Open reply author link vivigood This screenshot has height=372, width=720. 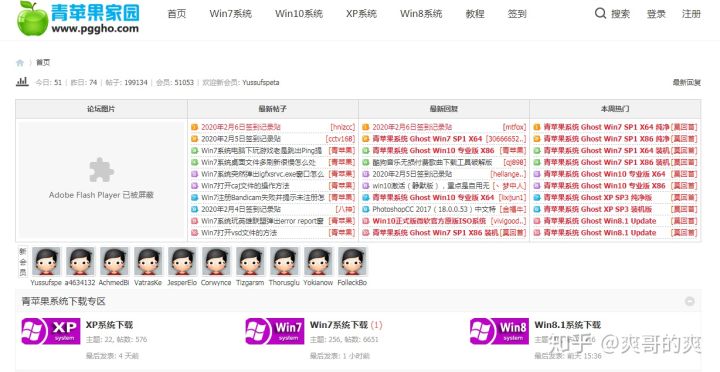coord(508,221)
